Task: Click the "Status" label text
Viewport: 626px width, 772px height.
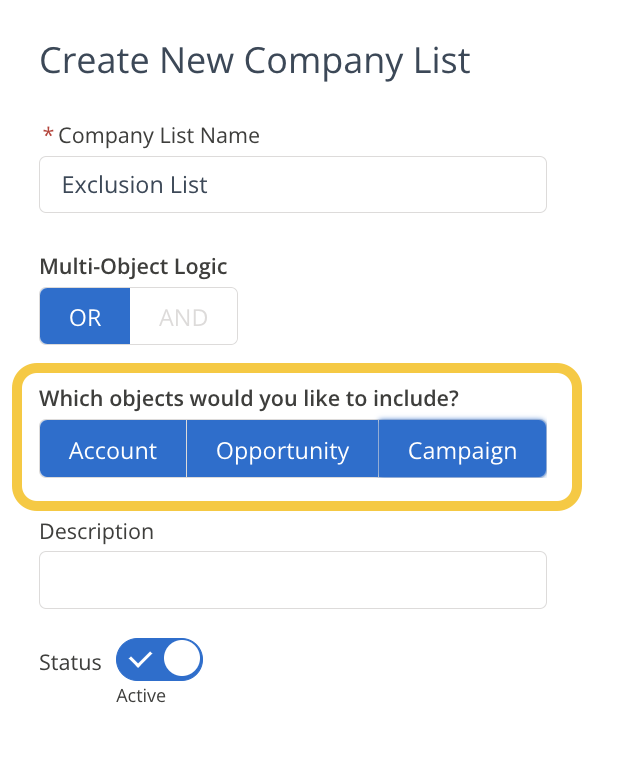Action: click(70, 662)
